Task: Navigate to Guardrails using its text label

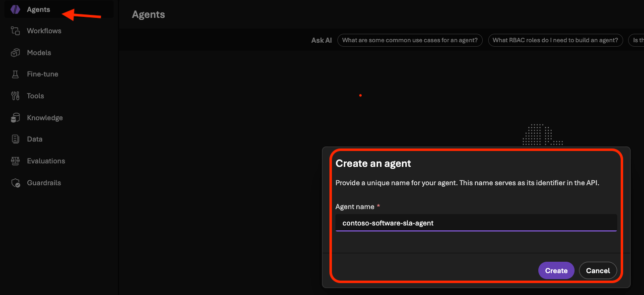Action: 44,183
